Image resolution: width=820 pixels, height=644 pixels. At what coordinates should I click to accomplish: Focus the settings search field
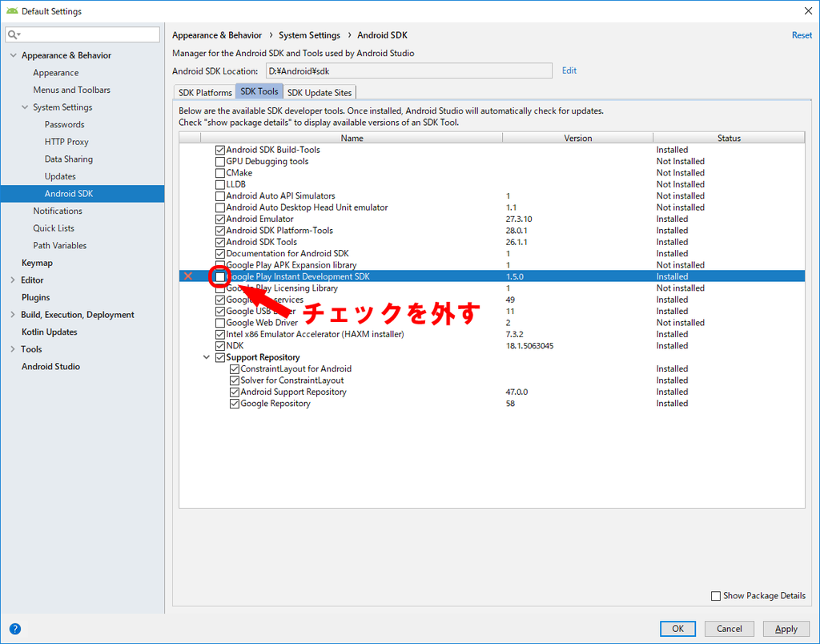[82, 34]
